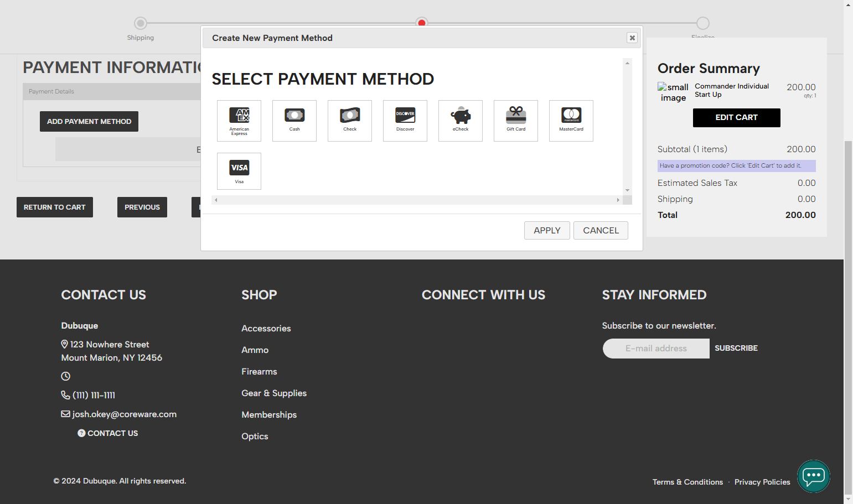
Task: Focus the E-mail address input field
Action: pos(656,349)
